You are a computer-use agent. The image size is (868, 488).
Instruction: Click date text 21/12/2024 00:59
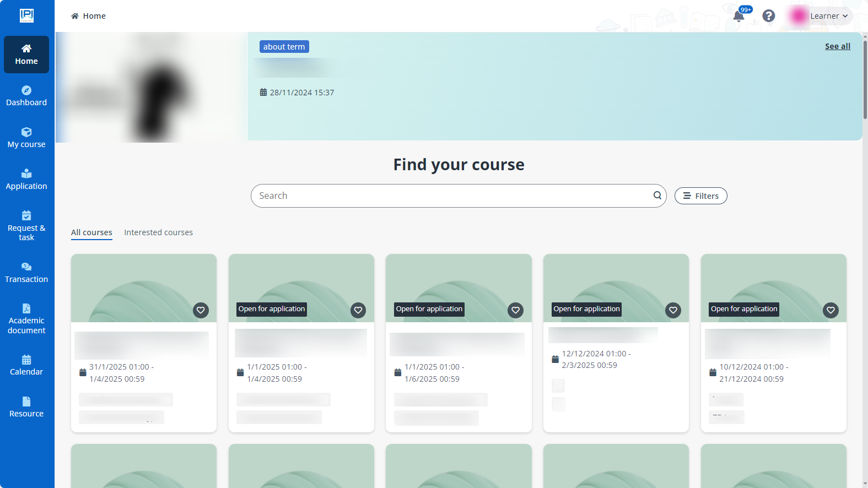[751, 379]
